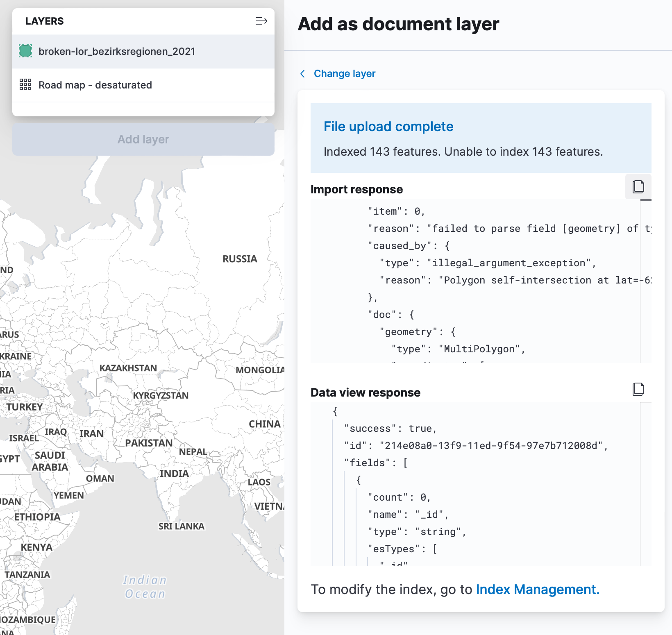
Task: Click the green polygon thumbnail of the broken-lor layer
Action: point(25,51)
